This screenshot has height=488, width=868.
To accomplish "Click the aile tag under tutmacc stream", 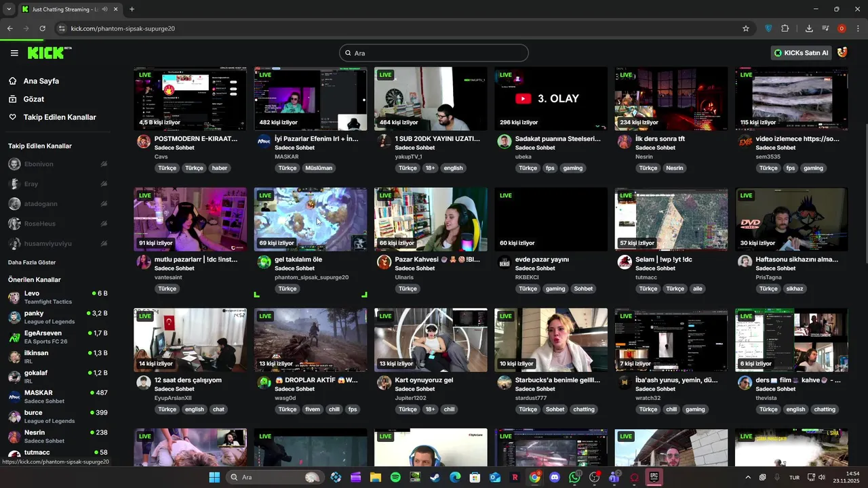I will pos(698,289).
